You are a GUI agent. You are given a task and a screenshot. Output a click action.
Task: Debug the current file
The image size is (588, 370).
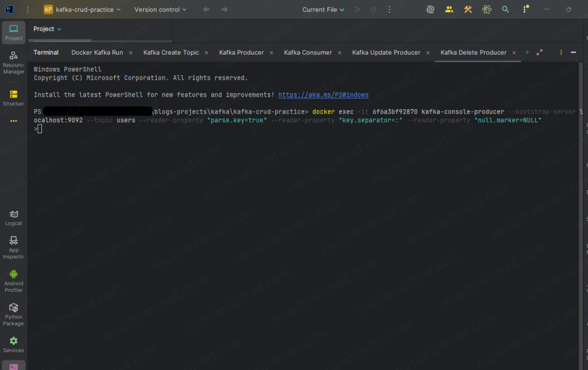[x=373, y=9]
